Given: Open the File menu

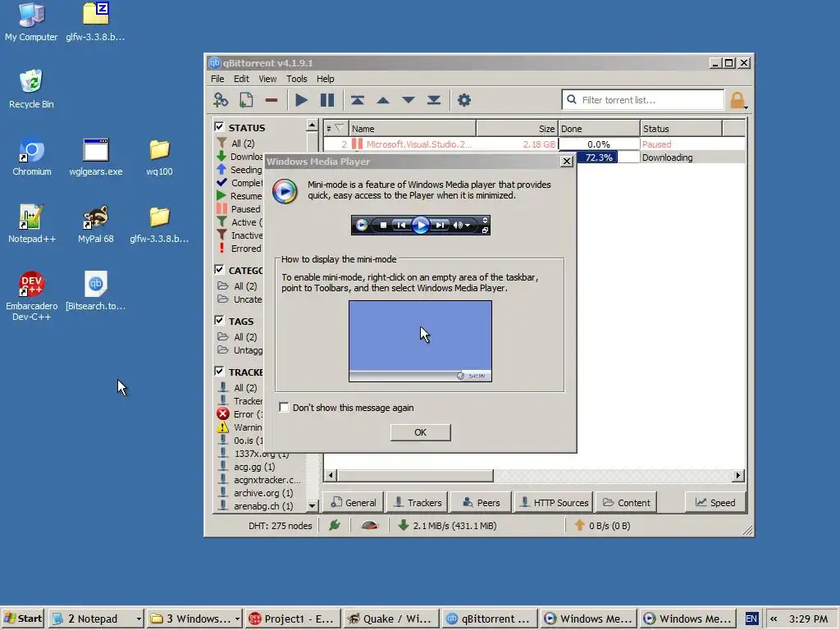Looking at the screenshot, I should click(x=217, y=79).
